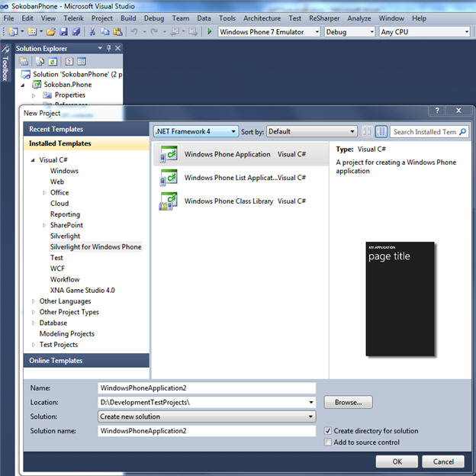
Task: Open the Toolbox side tab
Action: tap(5, 63)
